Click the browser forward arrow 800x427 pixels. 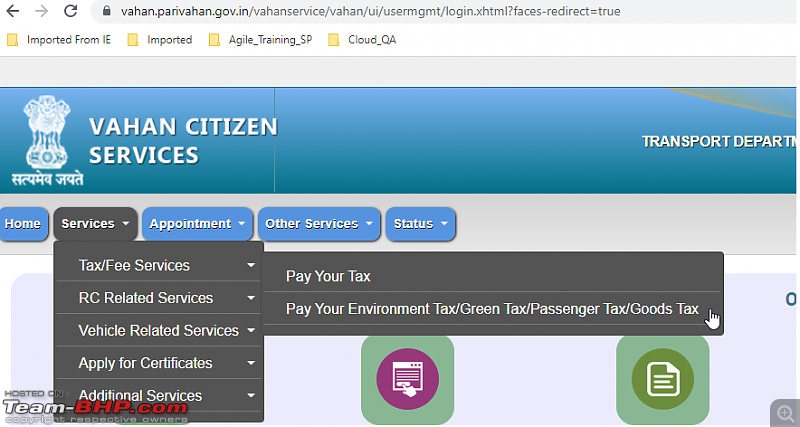coord(41,11)
